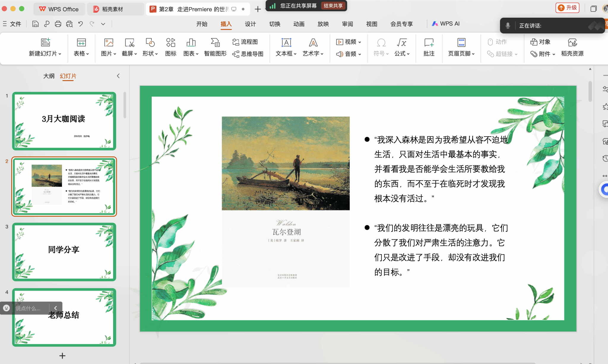The width and height of the screenshot is (608, 364).
Task: Insert an 对象 object
Action: (540, 42)
